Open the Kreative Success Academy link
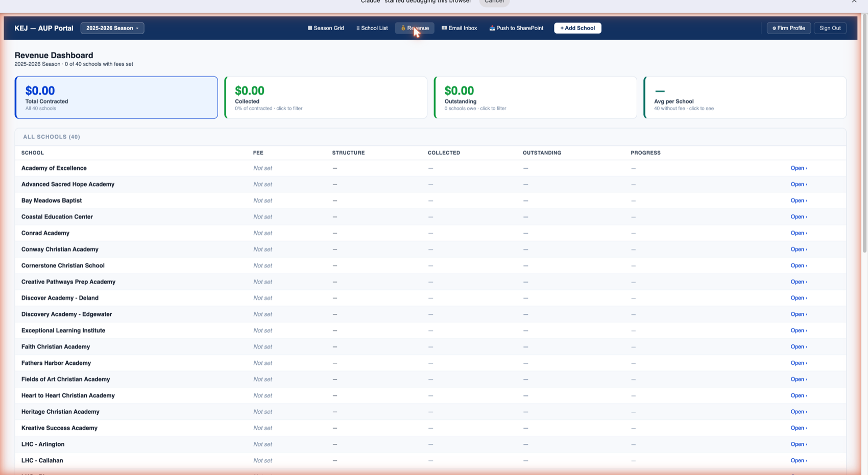 click(799, 428)
